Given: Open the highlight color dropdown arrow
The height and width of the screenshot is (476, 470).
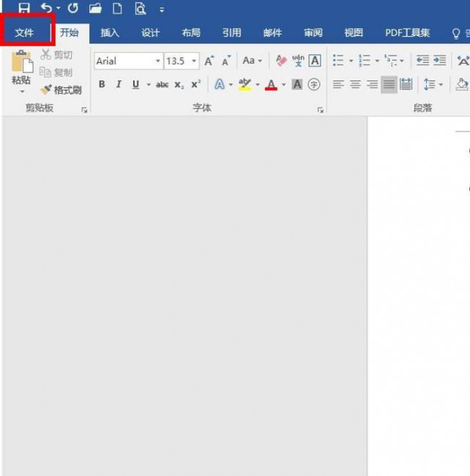Looking at the screenshot, I should pyautogui.click(x=258, y=84).
